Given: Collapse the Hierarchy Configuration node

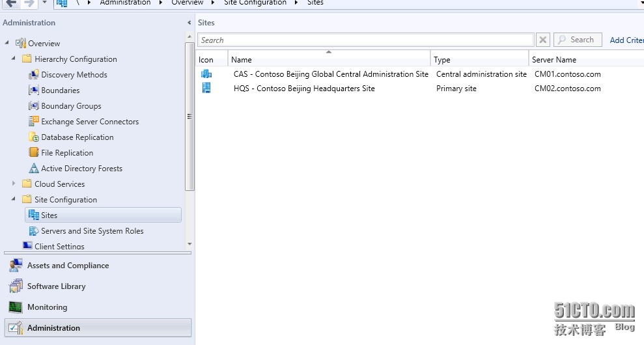Looking at the screenshot, I should 13,58.
